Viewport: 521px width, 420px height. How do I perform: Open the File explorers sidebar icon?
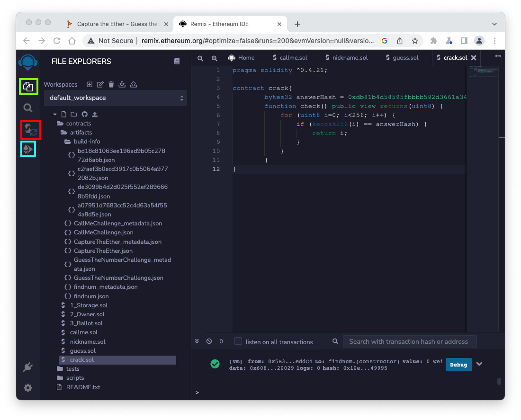point(28,87)
